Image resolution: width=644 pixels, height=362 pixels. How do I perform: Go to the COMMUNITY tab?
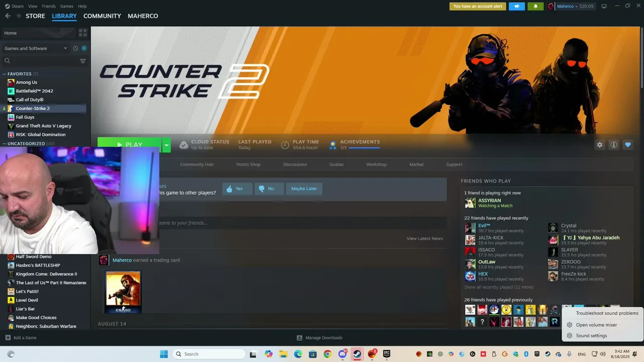click(x=102, y=16)
